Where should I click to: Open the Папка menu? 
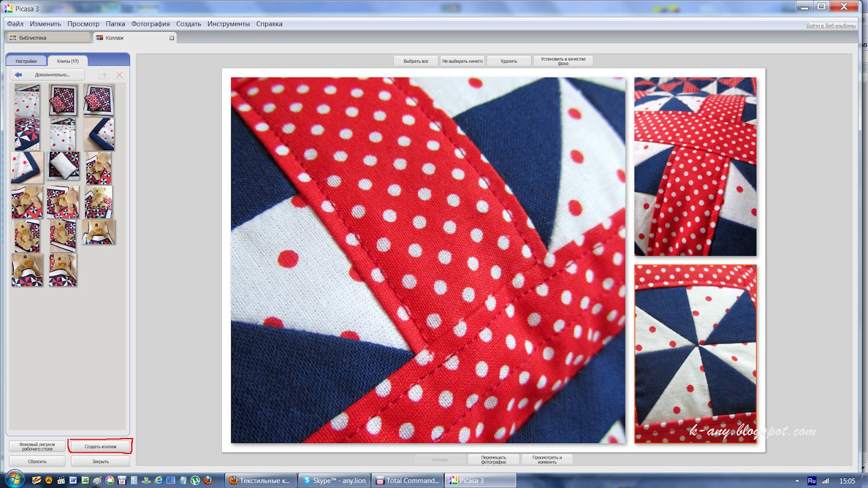tap(116, 24)
